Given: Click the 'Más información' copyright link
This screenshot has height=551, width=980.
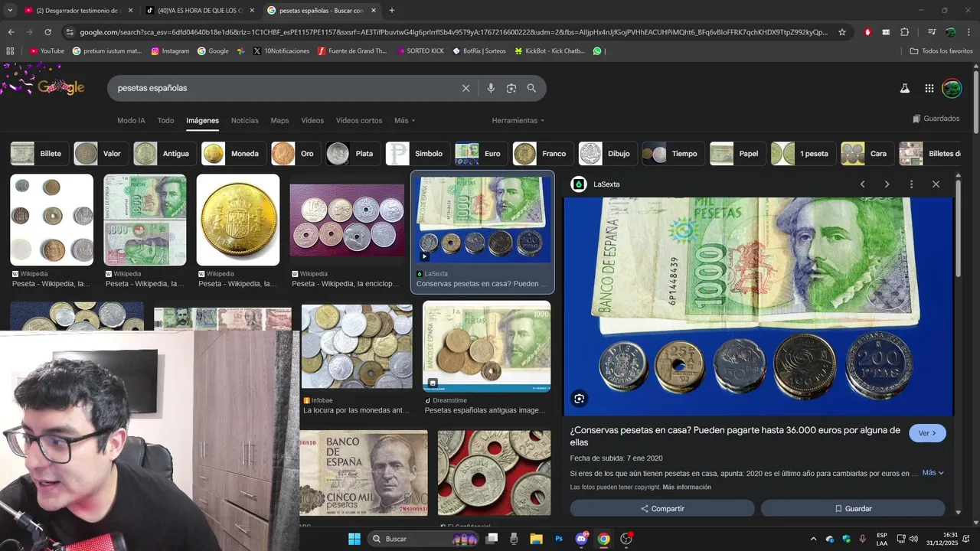Looking at the screenshot, I should pyautogui.click(x=687, y=487).
